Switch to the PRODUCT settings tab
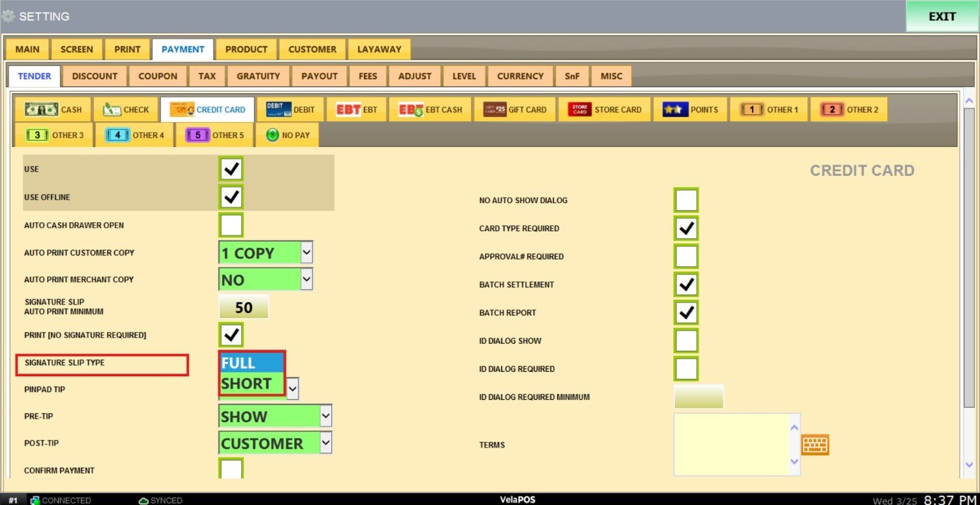The image size is (980, 505). click(246, 49)
